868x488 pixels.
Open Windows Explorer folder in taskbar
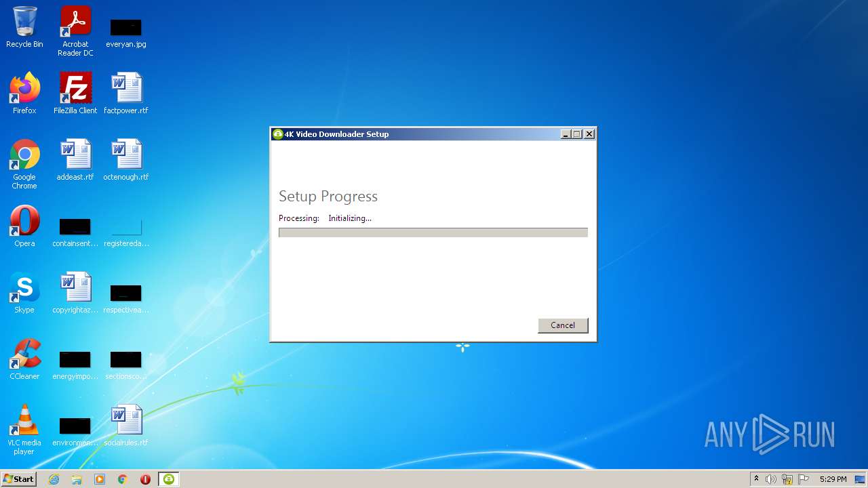(77, 479)
